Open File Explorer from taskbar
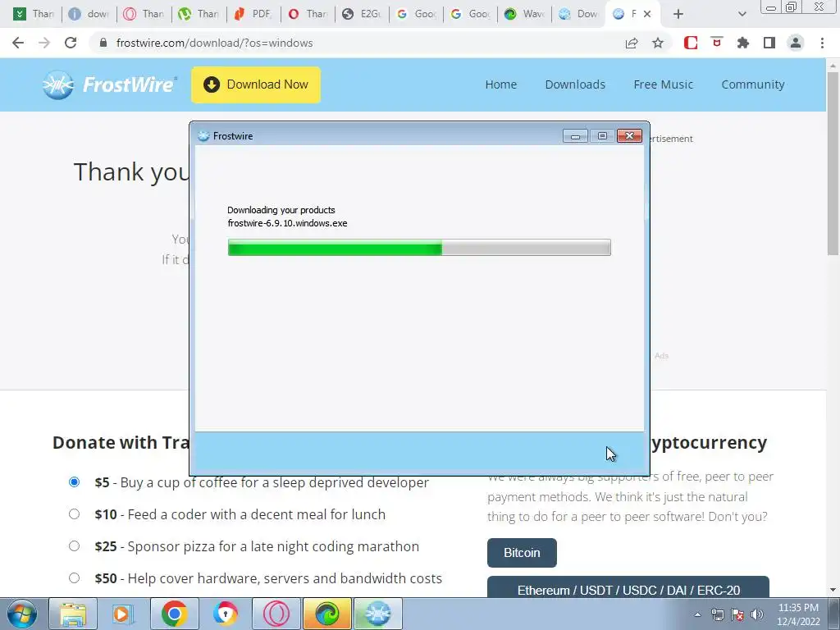The height and width of the screenshot is (630, 840). [73, 614]
